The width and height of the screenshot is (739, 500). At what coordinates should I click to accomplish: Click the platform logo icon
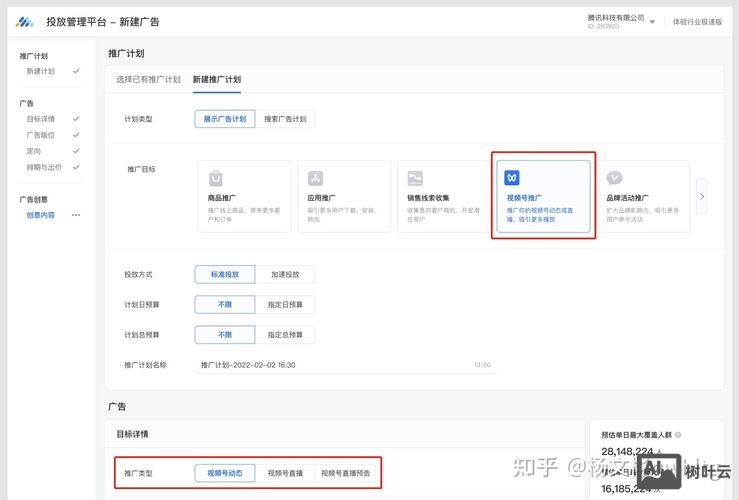(x=25, y=22)
